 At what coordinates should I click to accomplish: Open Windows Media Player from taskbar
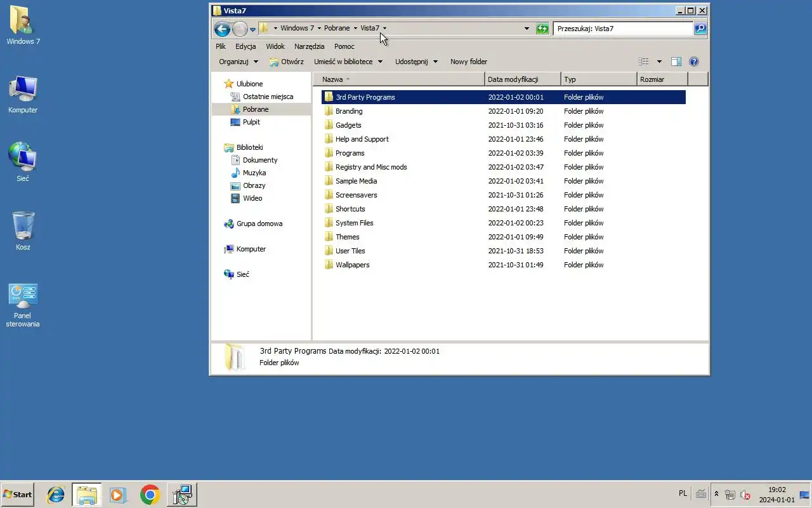(118, 495)
